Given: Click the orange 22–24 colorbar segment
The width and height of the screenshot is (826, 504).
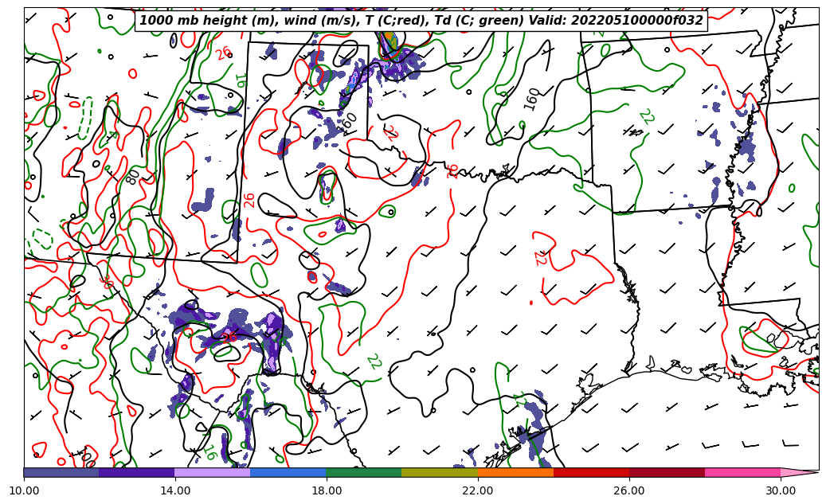Looking at the screenshot, I should pyautogui.click(x=515, y=472).
